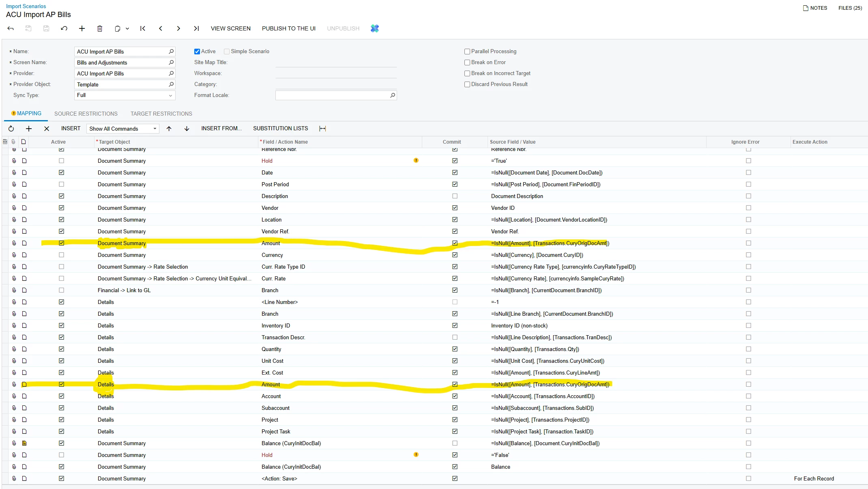Viewport: 868px width, 489px height.
Task: Open the colorful assistant icon
Action: [375, 28]
